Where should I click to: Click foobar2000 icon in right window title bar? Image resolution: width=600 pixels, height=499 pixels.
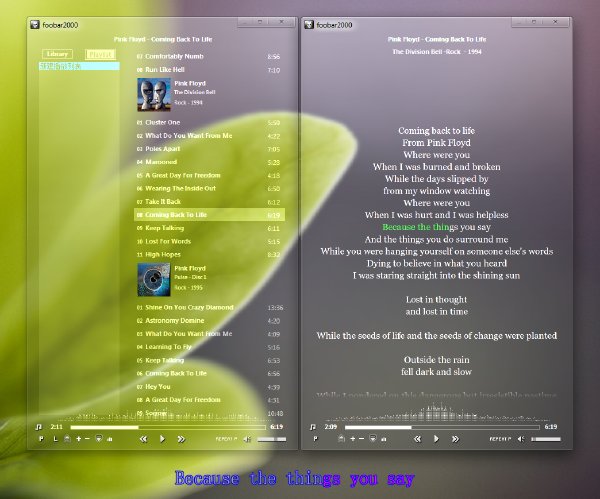click(x=309, y=25)
